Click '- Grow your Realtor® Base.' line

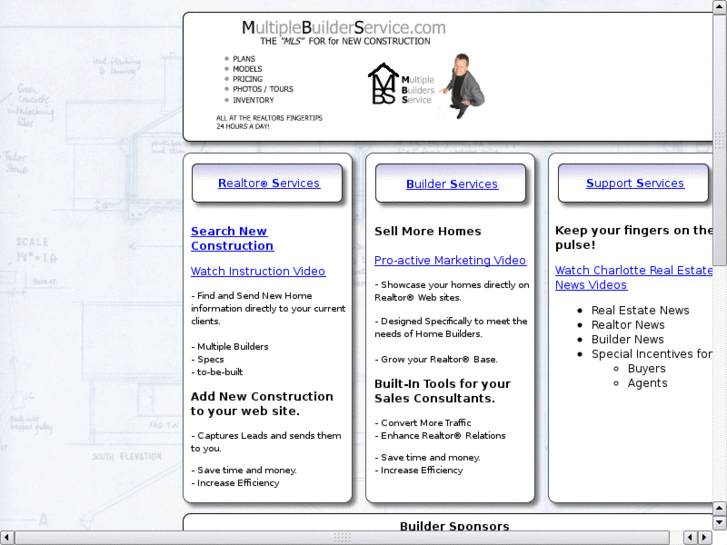click(436, 359)
